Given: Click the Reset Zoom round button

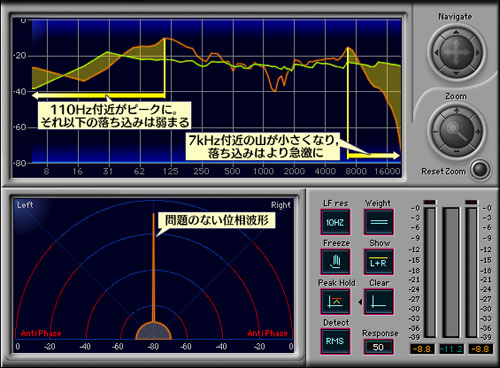Looking at the screenshot, I should [480, 170].
